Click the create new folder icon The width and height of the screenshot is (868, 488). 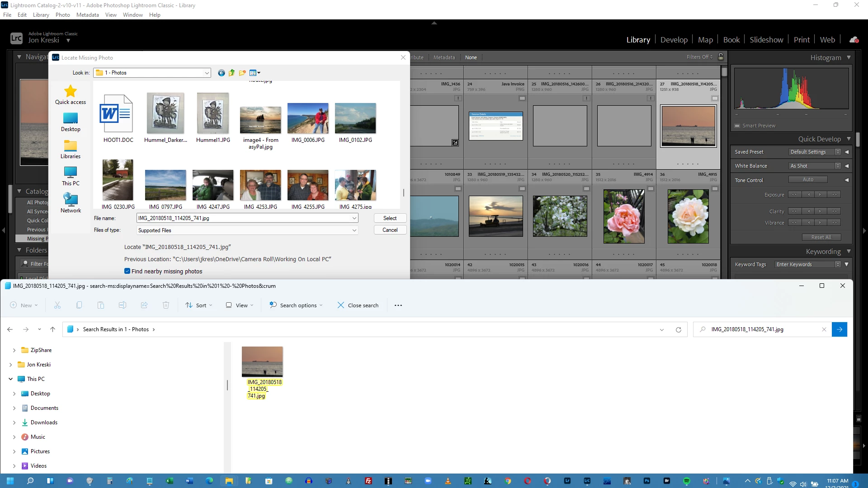pos(242,73)
